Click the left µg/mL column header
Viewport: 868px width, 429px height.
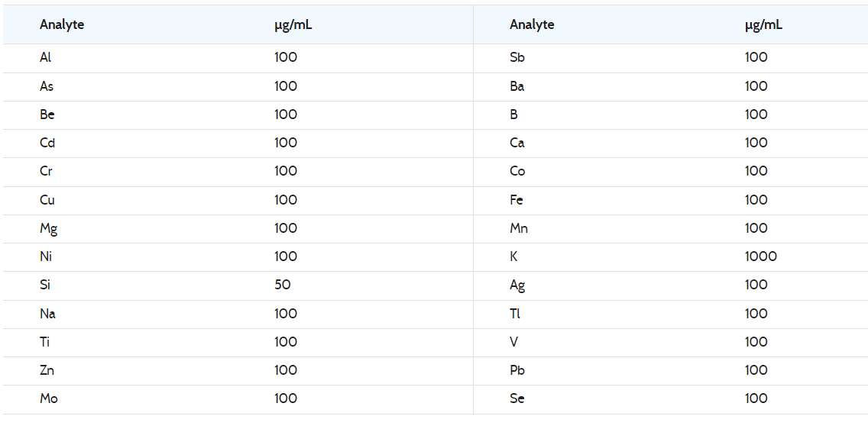(x=293, y=25)
